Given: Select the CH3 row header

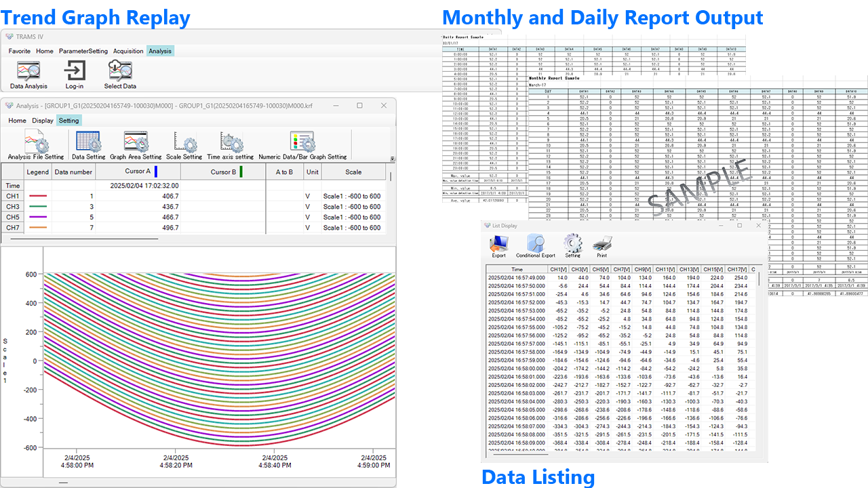Looking at the screenshot, I should pyautogui.click(x=13, y=207).
